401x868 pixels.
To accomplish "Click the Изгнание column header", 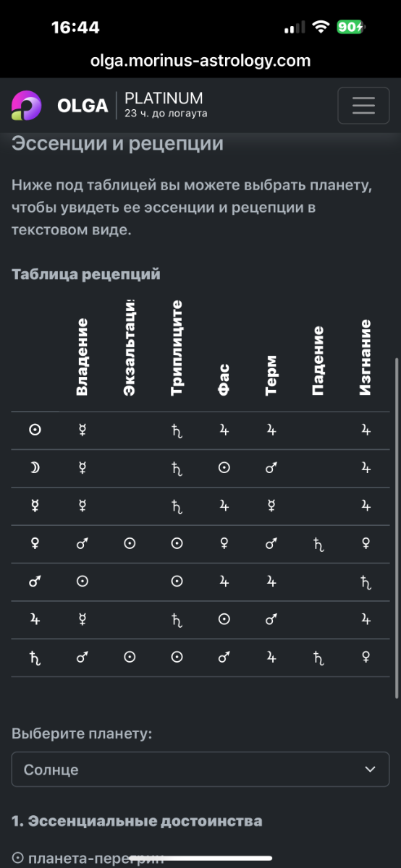I will (366, 357).
